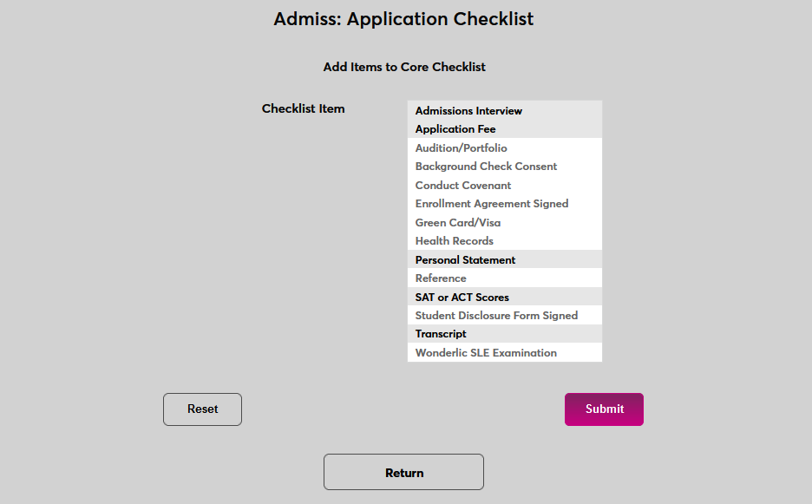Screen dimensions: 812x504
Task: Click the Checklist Item label
Action: (303, 108)
